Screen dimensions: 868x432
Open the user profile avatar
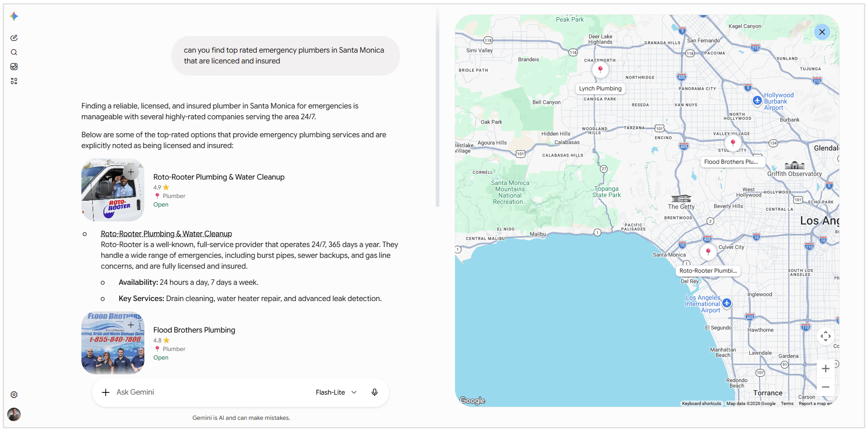[14, 414]
